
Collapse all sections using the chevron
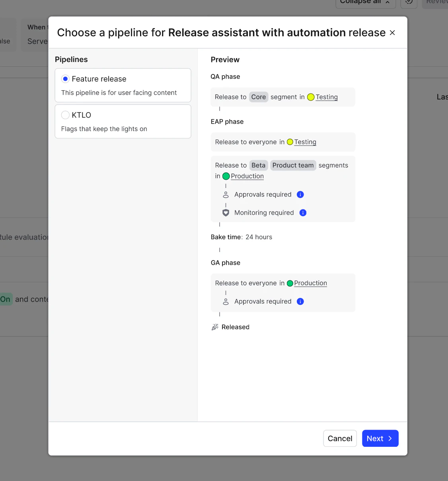(x=387, y=2)
